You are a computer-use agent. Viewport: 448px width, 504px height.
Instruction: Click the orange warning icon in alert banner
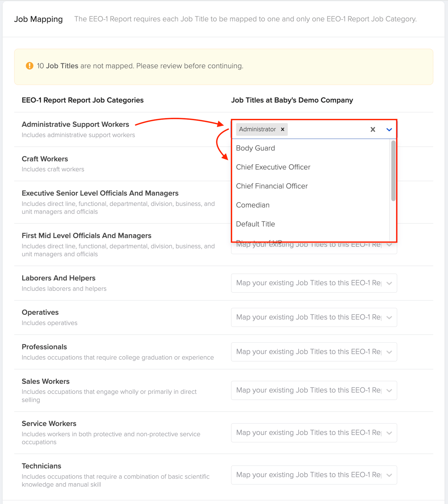pos(29,65)
